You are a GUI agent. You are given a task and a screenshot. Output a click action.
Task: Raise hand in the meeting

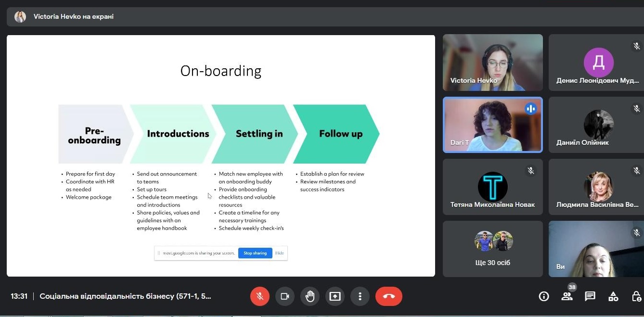[x=310, y=296]
